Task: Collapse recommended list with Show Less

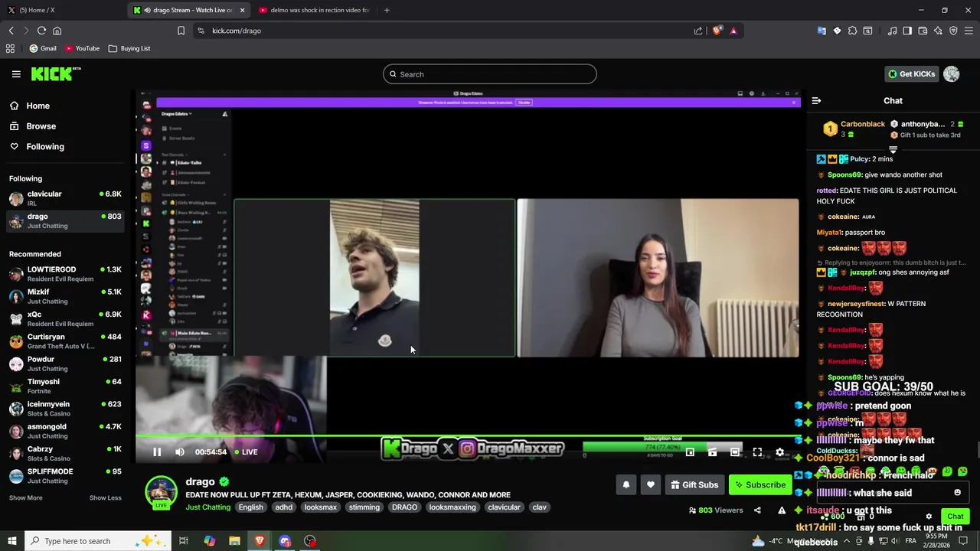Action: pos(105,497)
